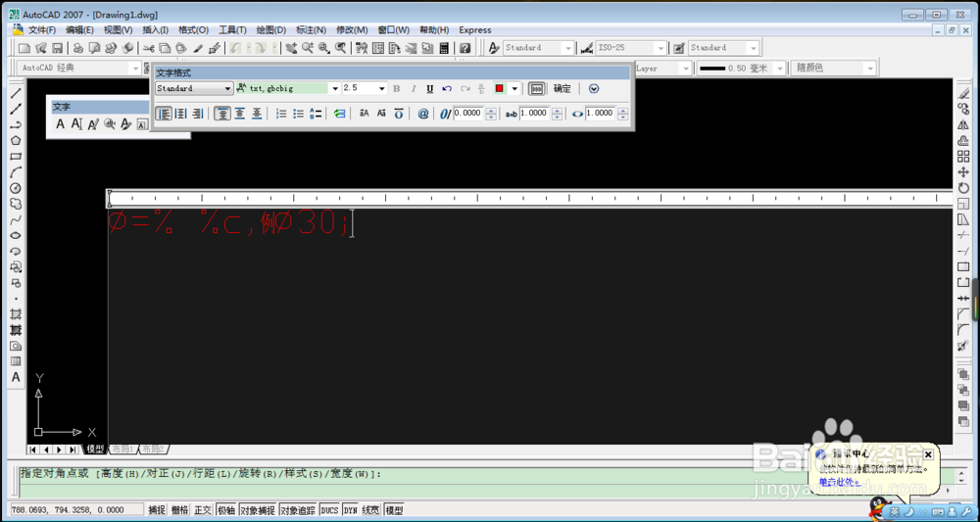Switch to the 模型 tab
The image size is (980, 522).
pos(95,449)
